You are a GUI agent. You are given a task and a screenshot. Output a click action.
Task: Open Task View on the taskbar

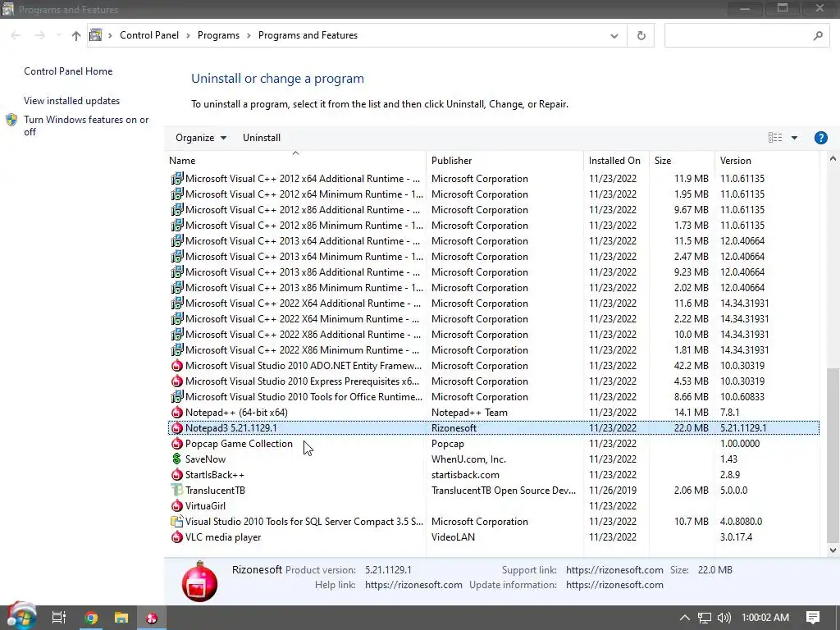pos(59,617)
